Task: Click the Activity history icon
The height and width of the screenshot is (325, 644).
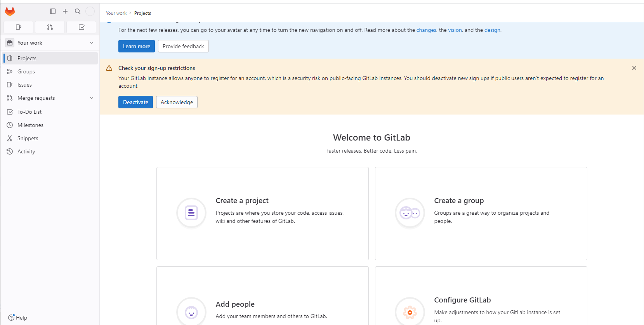Action: click(10, 151)
